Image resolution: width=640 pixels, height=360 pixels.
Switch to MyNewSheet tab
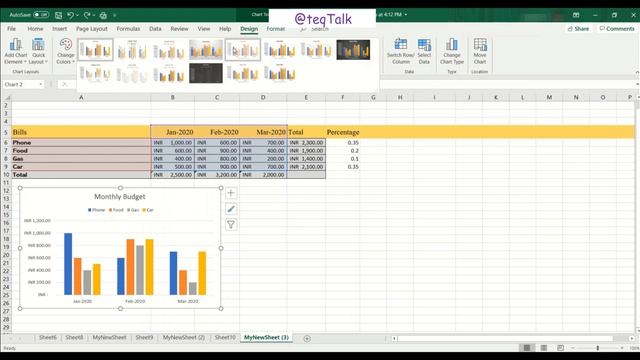(x=109, y=338)
